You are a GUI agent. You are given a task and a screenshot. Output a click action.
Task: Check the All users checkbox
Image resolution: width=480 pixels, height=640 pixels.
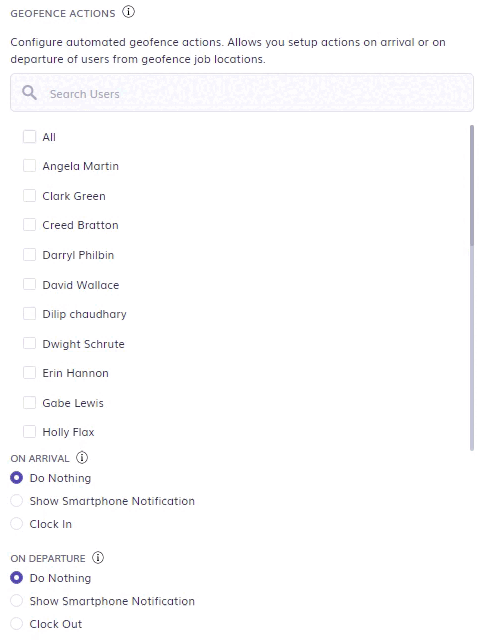point(29,136)
